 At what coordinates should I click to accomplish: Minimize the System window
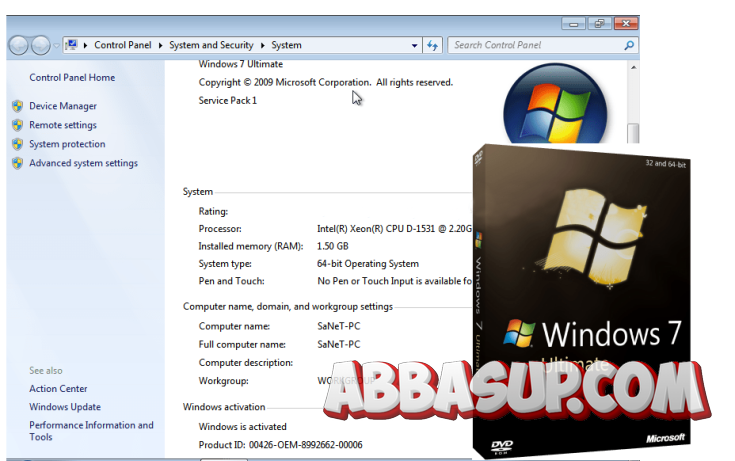coord(573,23)
